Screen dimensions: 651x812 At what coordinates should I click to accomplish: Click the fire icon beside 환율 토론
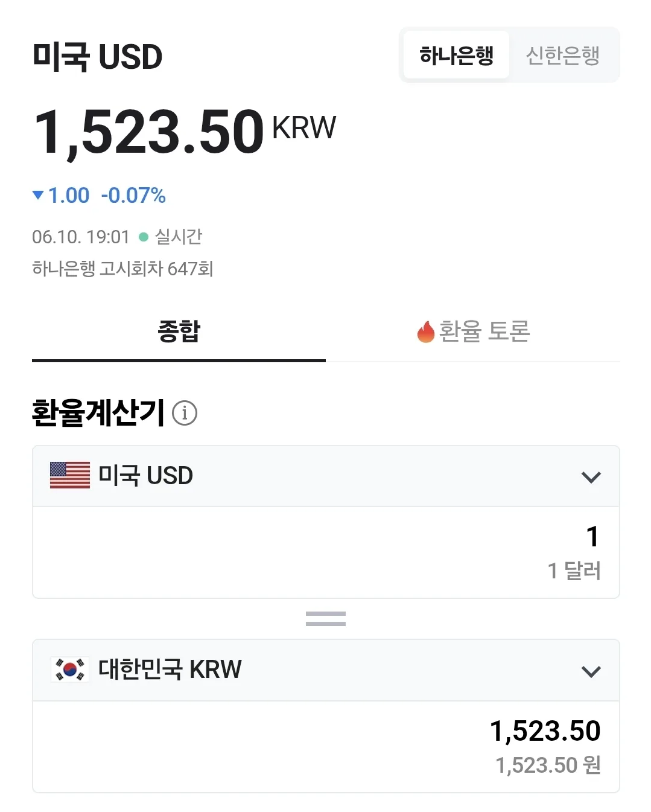tap(426, 331)
